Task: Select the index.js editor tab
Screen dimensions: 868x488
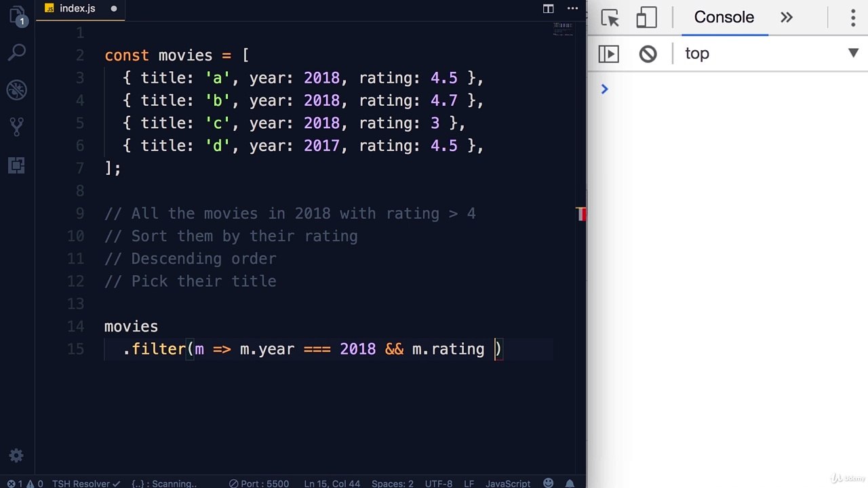Action: coord(79,9)
